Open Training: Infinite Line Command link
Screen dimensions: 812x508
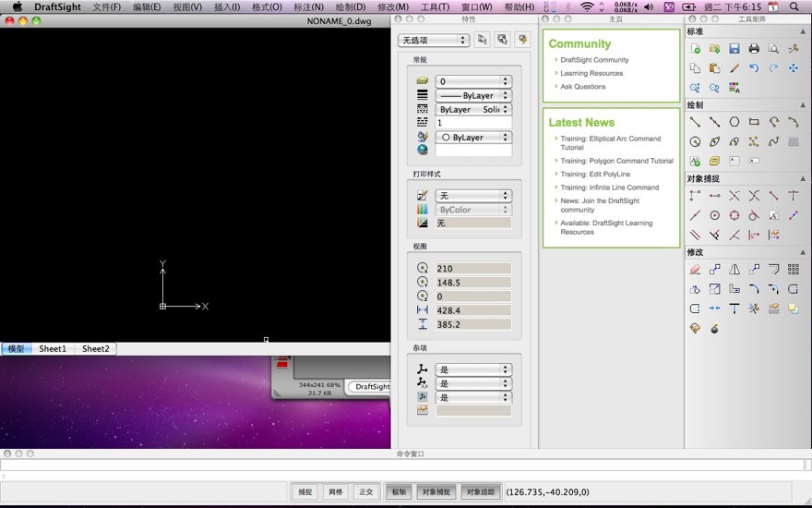(x=610, y=187)
